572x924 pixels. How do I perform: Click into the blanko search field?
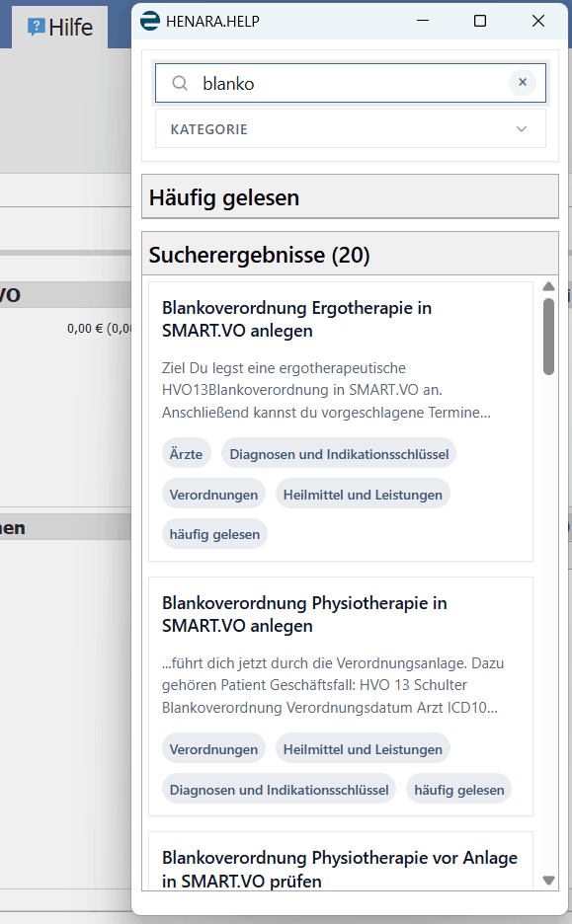point(351,83)
